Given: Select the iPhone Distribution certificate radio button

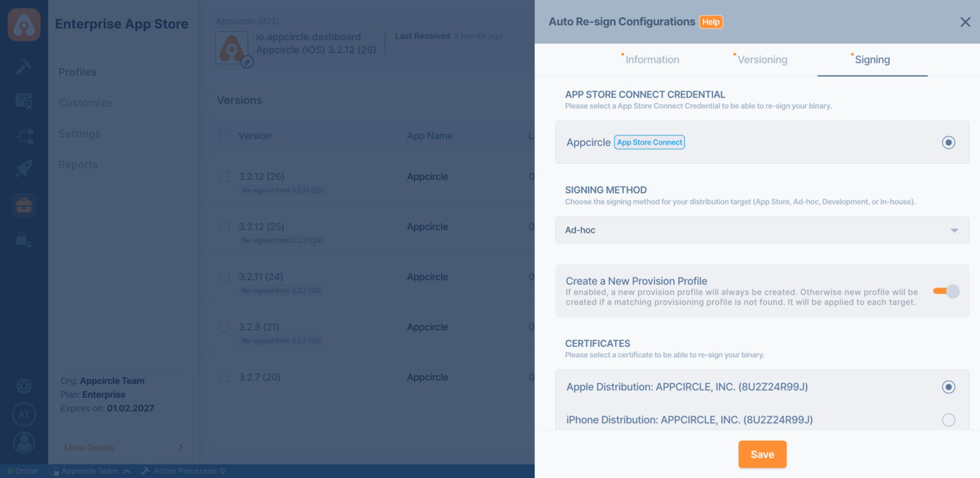Looking at the screenshot, I should tap(949, 420).
